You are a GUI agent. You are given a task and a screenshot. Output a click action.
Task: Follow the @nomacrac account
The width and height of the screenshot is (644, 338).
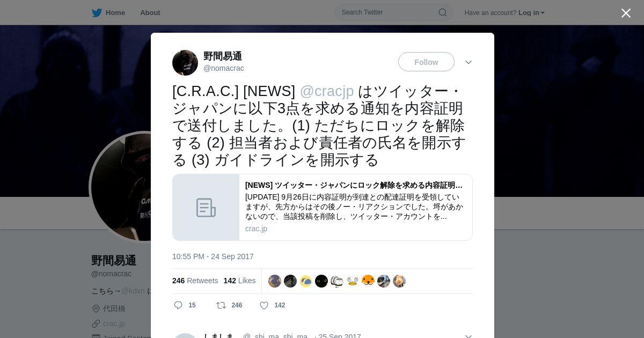point(426,62)
